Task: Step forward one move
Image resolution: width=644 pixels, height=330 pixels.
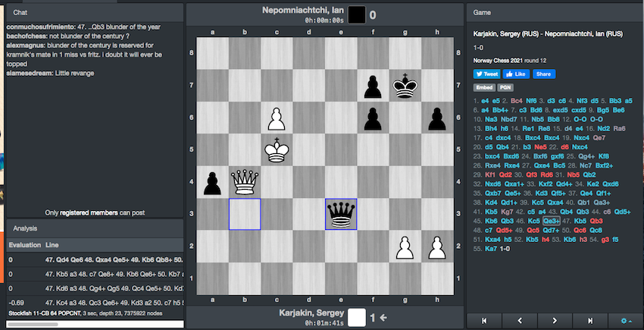Action: (x=555, y=321)
